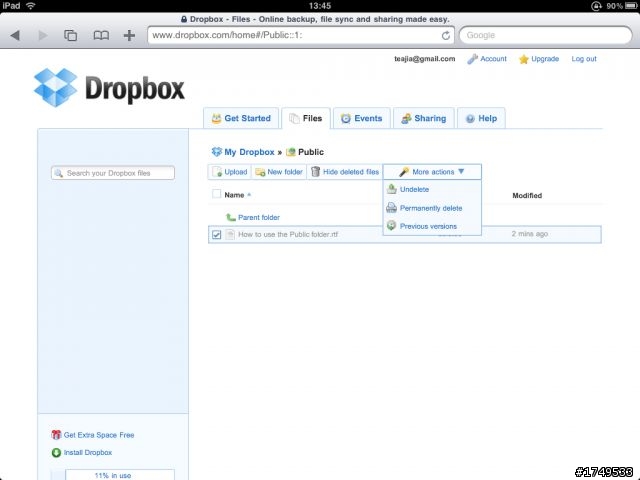Viewport: 640px width, 480px height.
Task: Choose Permanently delete from the menu
Action: (431, 208)
